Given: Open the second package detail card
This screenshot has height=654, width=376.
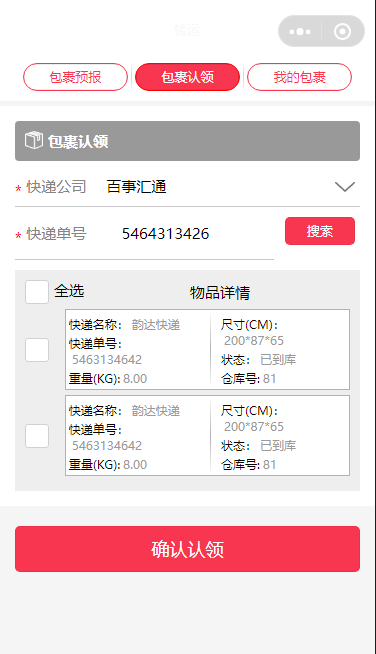Looking at the screenshot, I should pos(207,435).
